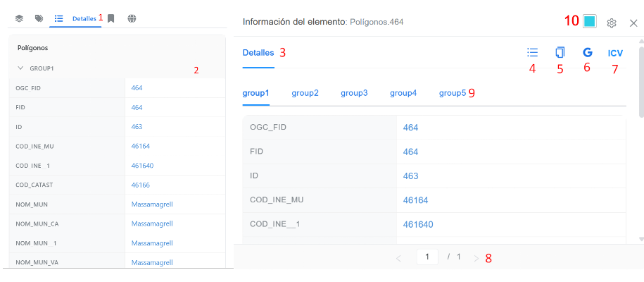Screen dimensions: 644x282
Task: Open the layers stack icon tab
Action: 19,18
